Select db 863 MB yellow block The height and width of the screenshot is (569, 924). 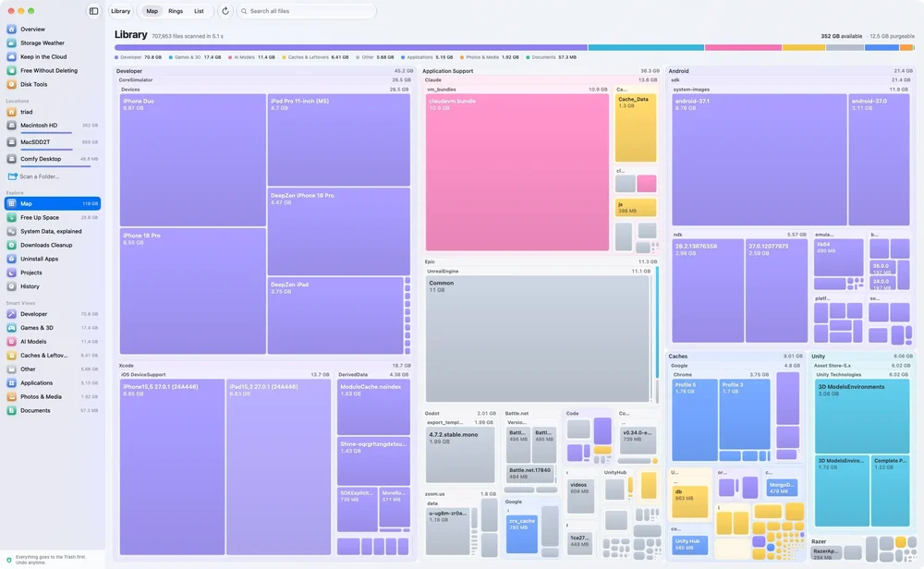click(x=689, y=502)
